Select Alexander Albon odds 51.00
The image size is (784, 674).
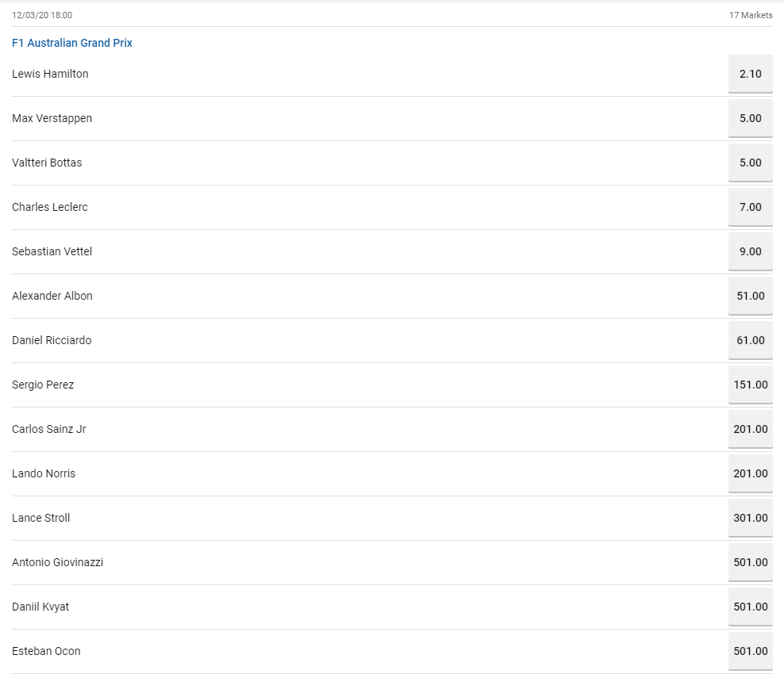pos(750,296)
